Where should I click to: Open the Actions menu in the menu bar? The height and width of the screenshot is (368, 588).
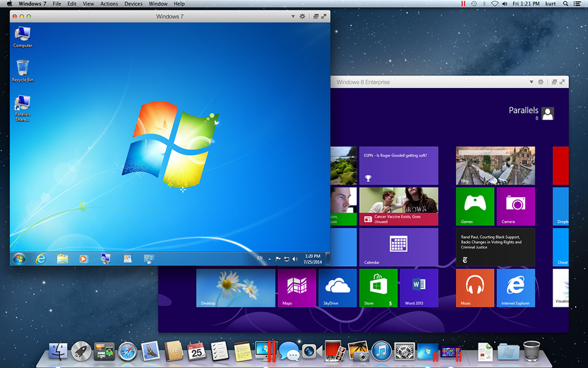109,4
